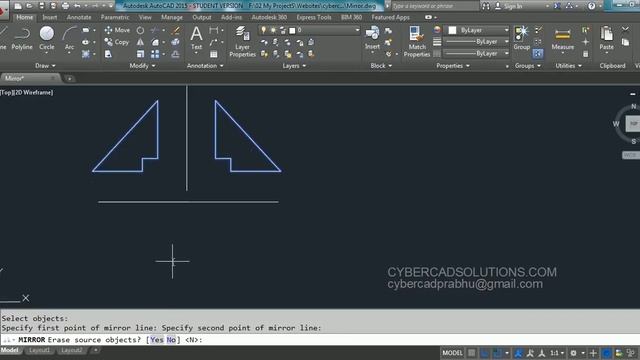Click the keyword search input field
This screenshot has width=640, height=360.
(434, 6)
